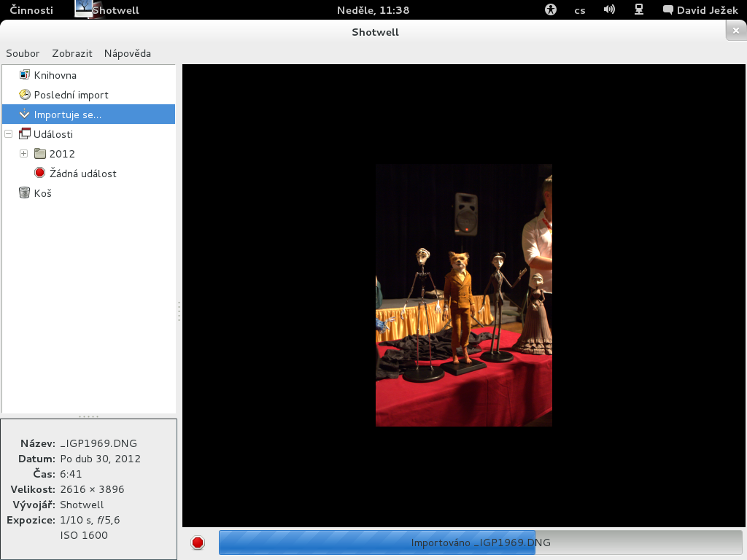Select the 2012 events entry
This screenshot has height=560, width=747.
[88, 153]
